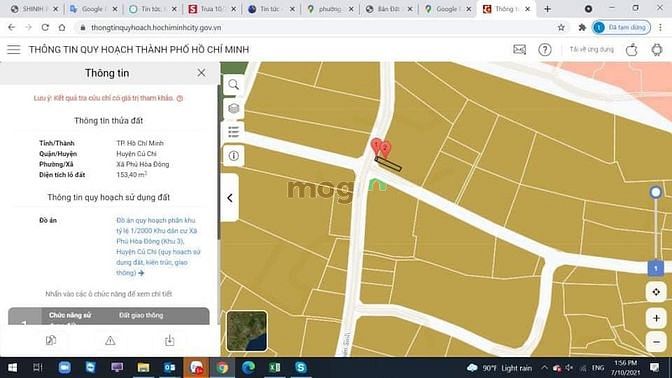Zoom out the map with minus button
The image size is (672, 378).
pyautogui.click(x=656, y=342)
